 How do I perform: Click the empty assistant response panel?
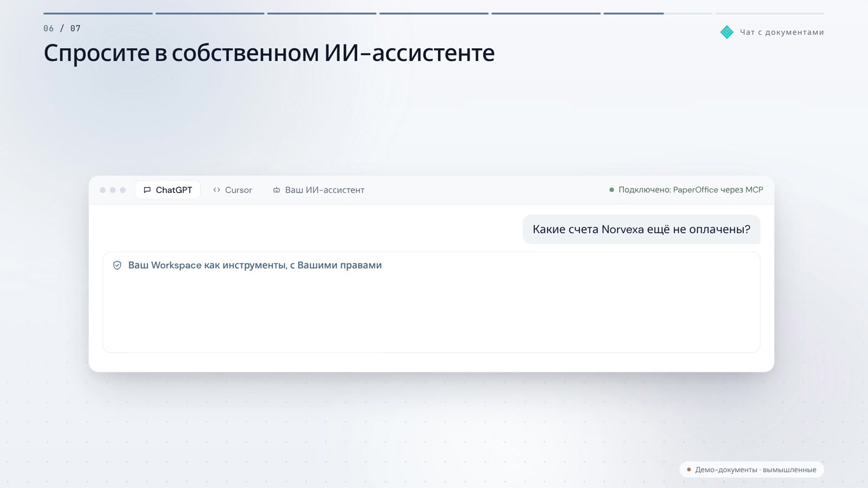click(x=431, y=302)
